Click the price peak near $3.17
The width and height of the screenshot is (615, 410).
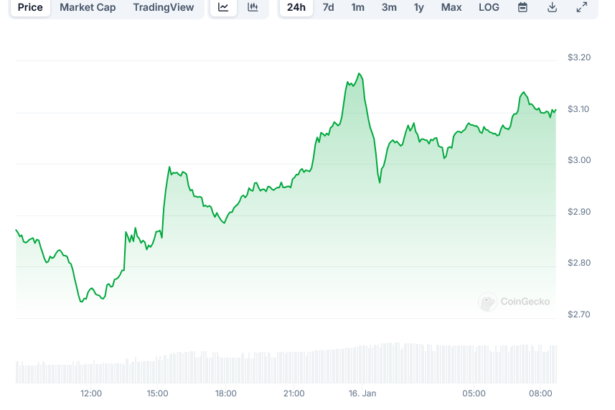pyautogui.click(x=357, y=74)
